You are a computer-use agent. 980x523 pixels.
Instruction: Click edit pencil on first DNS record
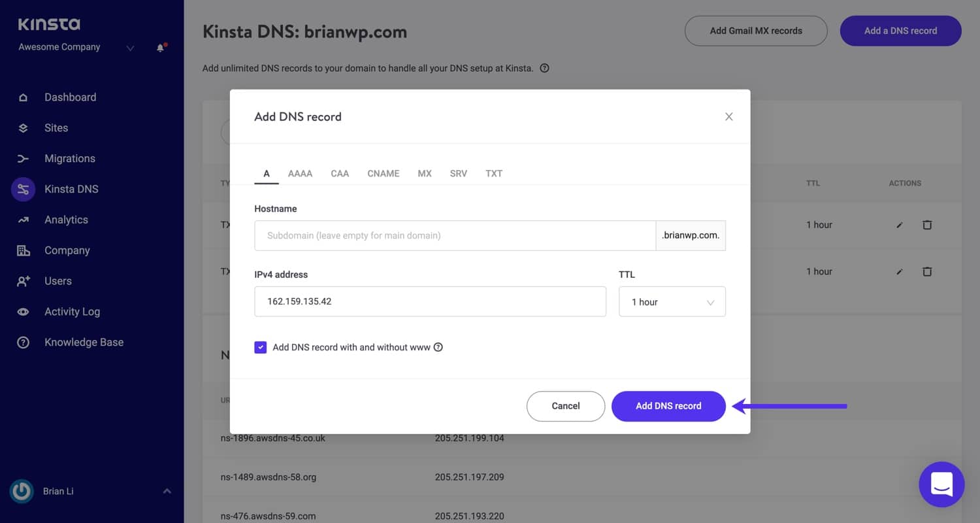pyautogui.click(x=900, y=225)
